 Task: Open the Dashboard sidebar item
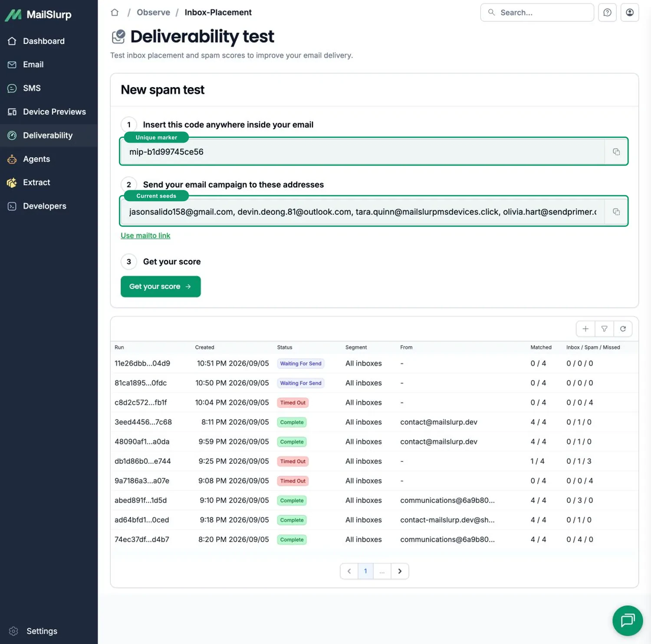coord(49,41)
